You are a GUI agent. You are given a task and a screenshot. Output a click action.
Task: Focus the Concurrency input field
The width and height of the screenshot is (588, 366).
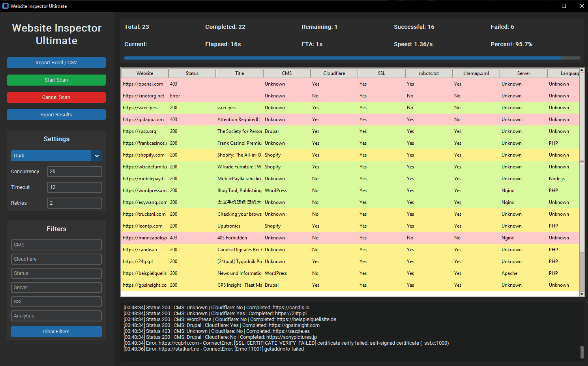(75, 172)
